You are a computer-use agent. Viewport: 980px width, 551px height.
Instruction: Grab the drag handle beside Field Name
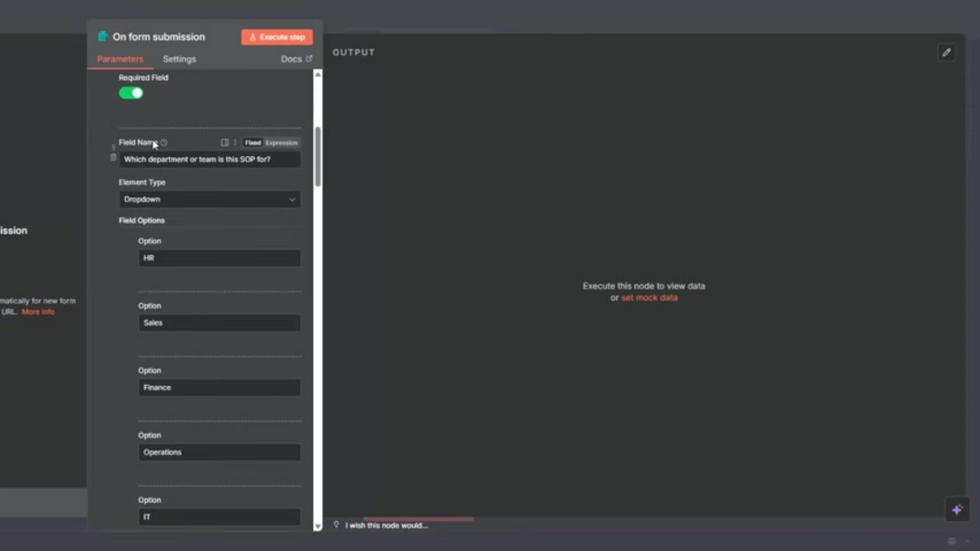[113, 145]
